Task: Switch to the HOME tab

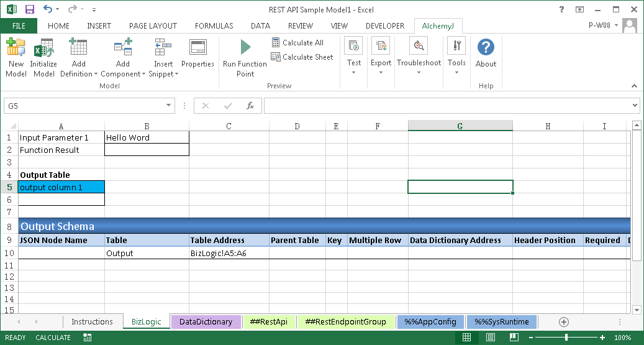Action: click(x=58, y=26)
